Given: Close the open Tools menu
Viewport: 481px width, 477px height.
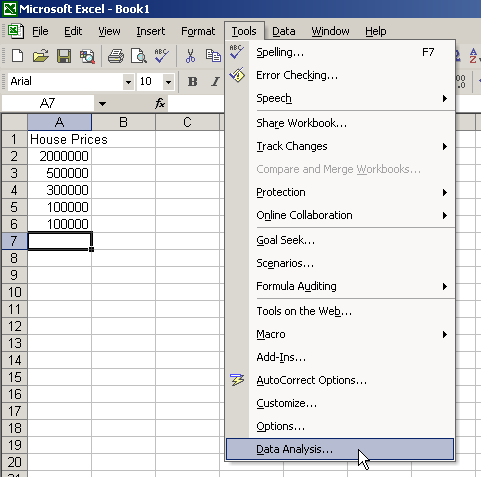Looking at the screenshot, I should (244, 31).
